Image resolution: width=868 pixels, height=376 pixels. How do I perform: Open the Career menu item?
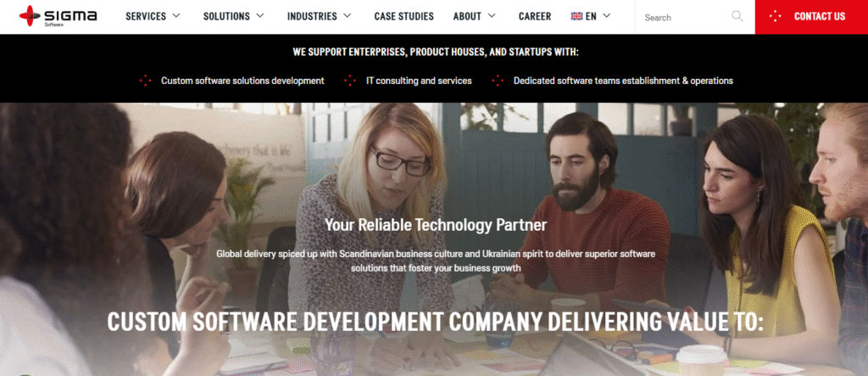535,17
